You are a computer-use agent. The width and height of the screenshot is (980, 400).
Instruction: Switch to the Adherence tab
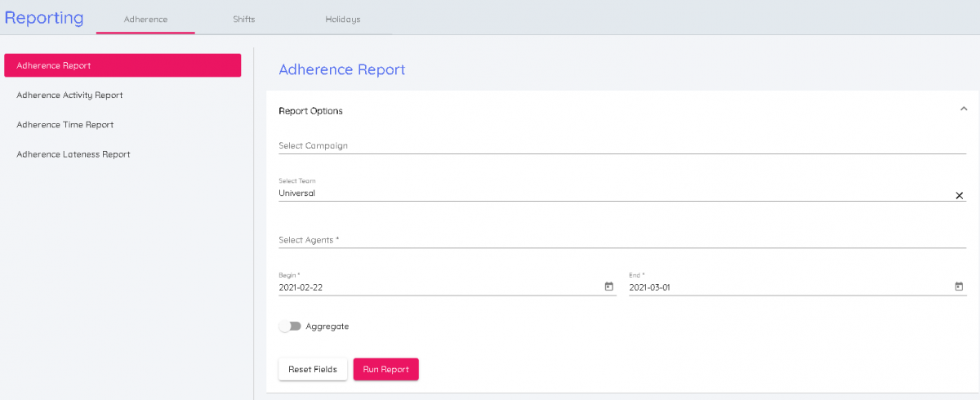pyautogui.click(x=145, y=19)
